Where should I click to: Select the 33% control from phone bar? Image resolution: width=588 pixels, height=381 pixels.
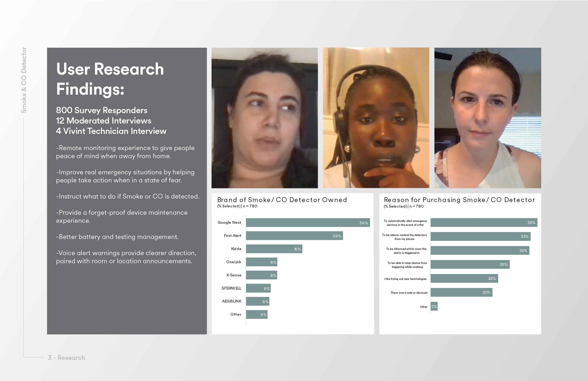coord(481,236)
